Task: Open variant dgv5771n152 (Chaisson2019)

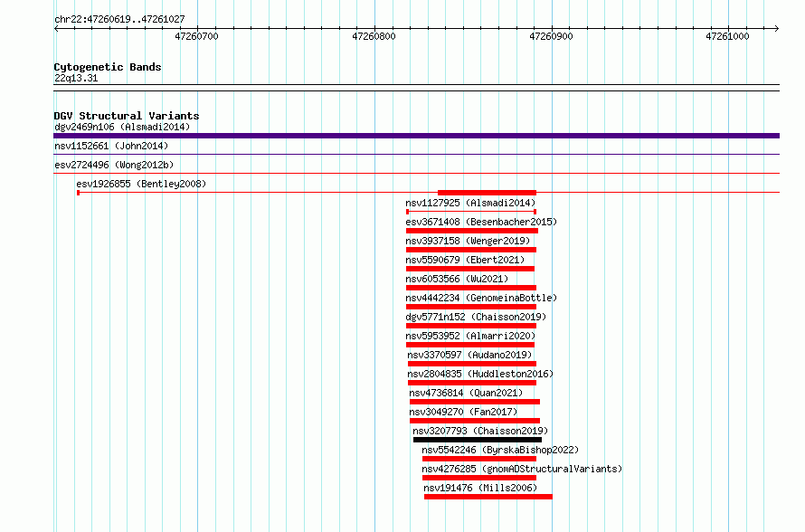Action: 476,317
